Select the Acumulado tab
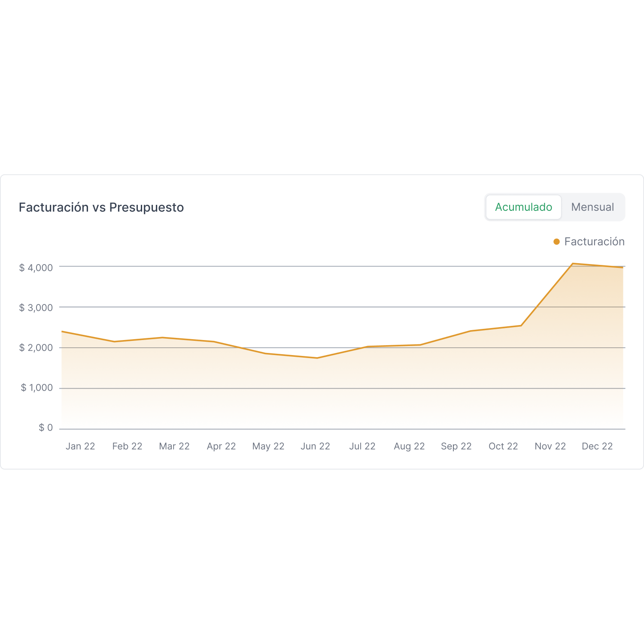The width and height of the screenshot is (644, 644). click(x=523, y=207)
